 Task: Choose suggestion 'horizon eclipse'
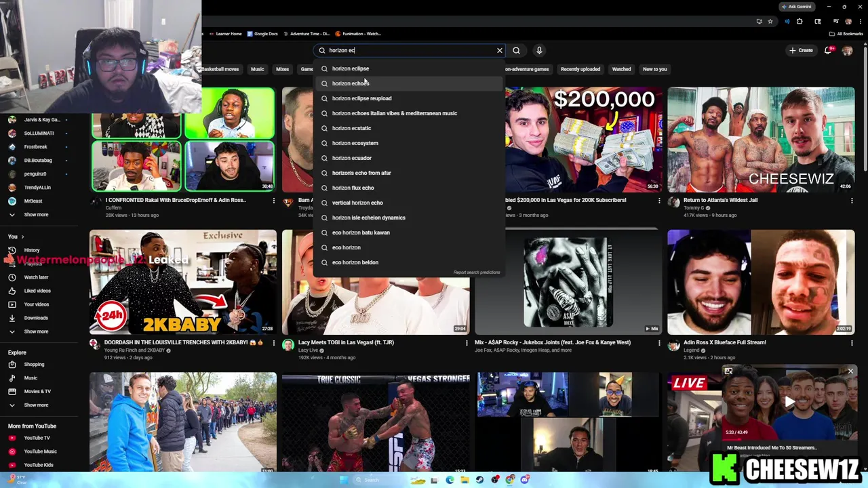coord(410,68)
